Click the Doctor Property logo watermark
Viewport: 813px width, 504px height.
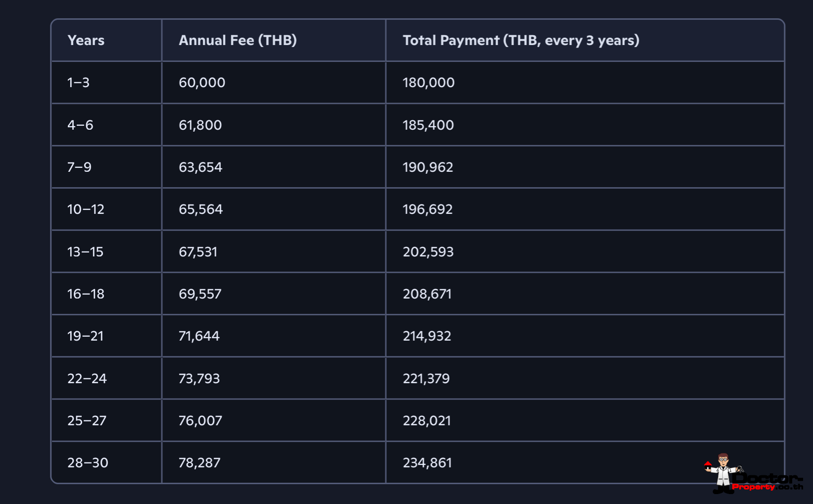click(752, 475)
